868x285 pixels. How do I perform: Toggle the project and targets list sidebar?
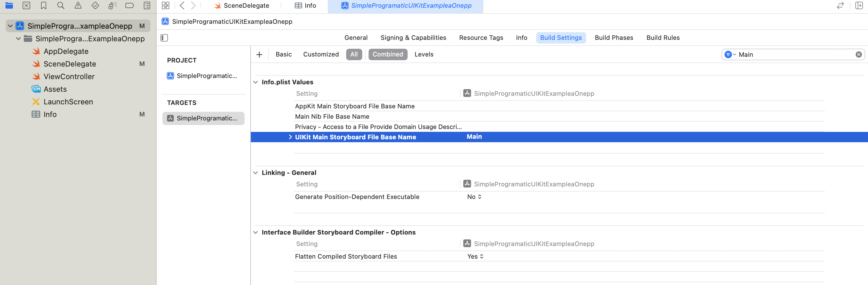tap(164, 38)
